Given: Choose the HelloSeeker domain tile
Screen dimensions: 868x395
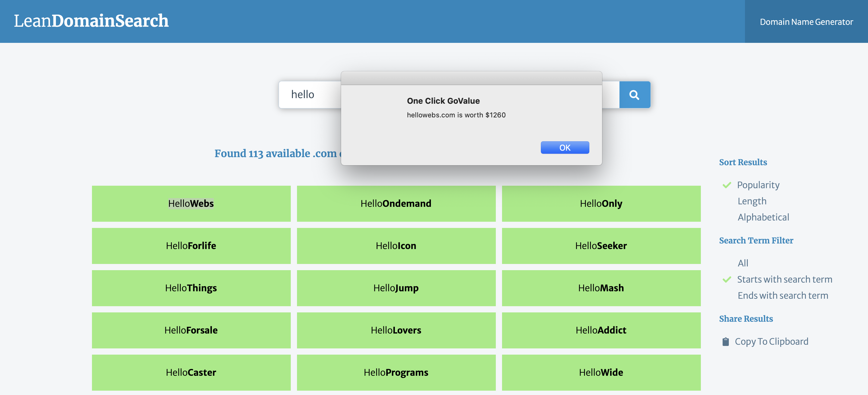Looking at the screenshot, I should point(601,246).
